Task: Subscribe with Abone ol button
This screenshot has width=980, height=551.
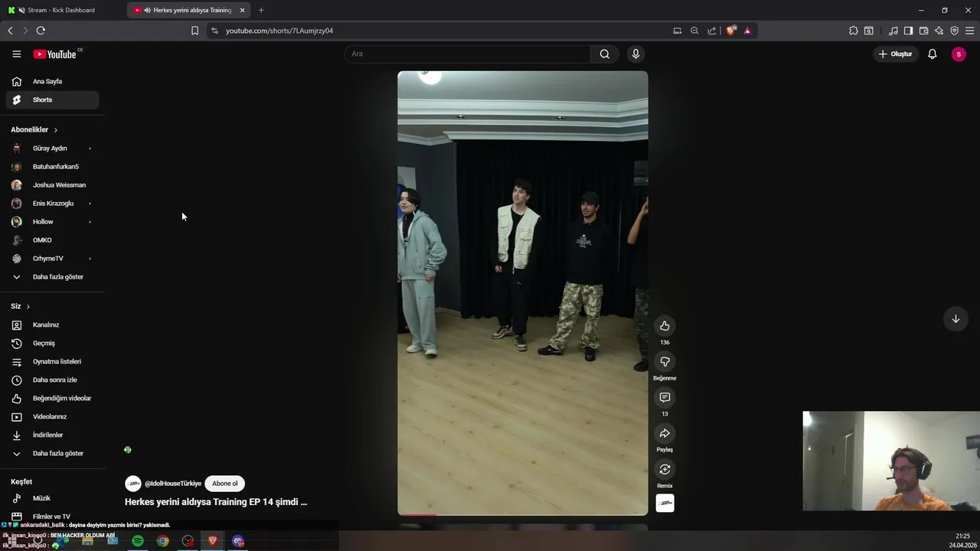Action: click(224, 484)
